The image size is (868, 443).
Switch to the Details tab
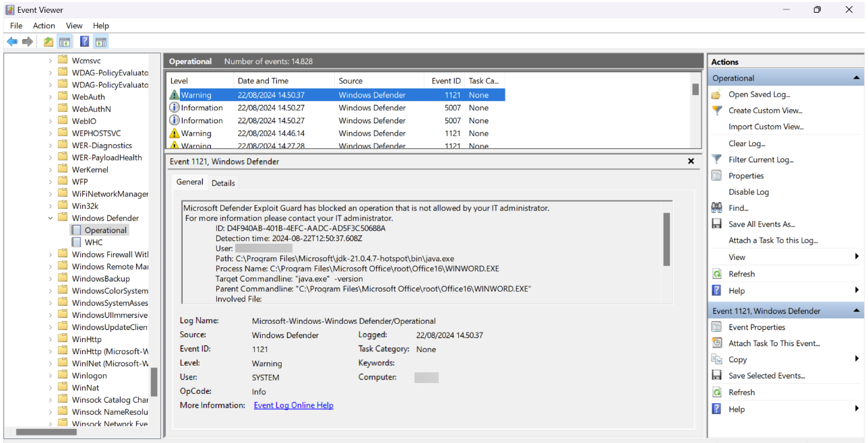223,183
